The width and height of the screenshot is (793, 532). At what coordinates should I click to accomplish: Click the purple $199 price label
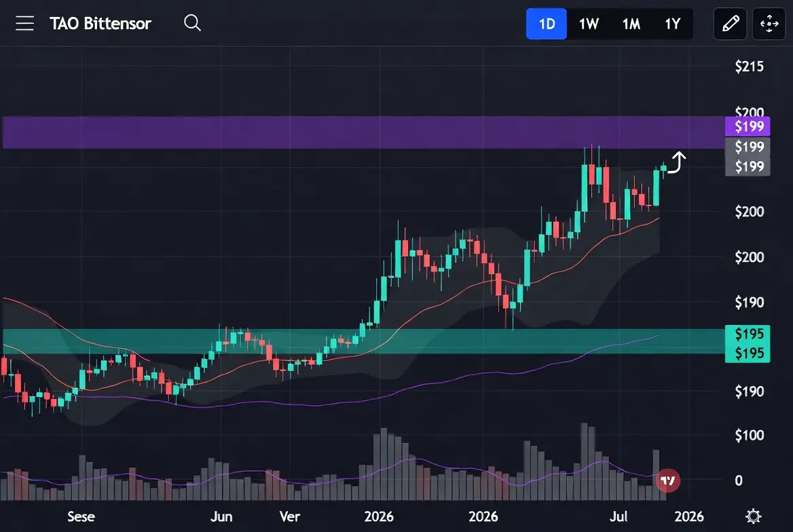pyautogui.click(x=748, y=126)
